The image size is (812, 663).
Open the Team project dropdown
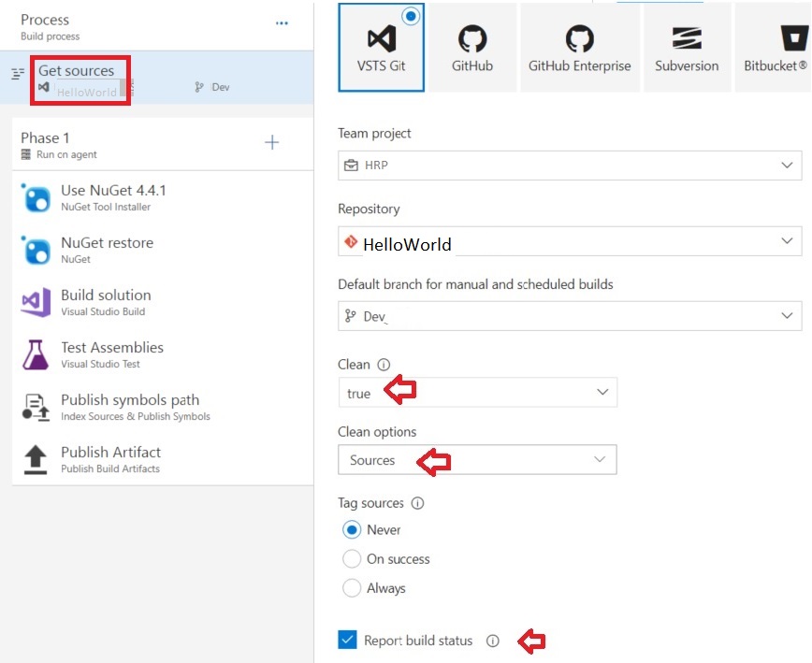click(x=569, y=166)
